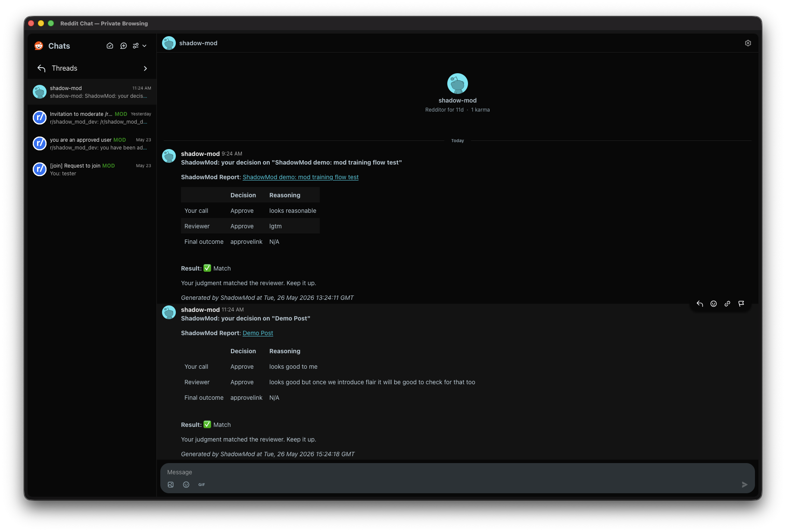
Task: Click the 'looks good to me' reasoning cell
Action: (293, 367)
